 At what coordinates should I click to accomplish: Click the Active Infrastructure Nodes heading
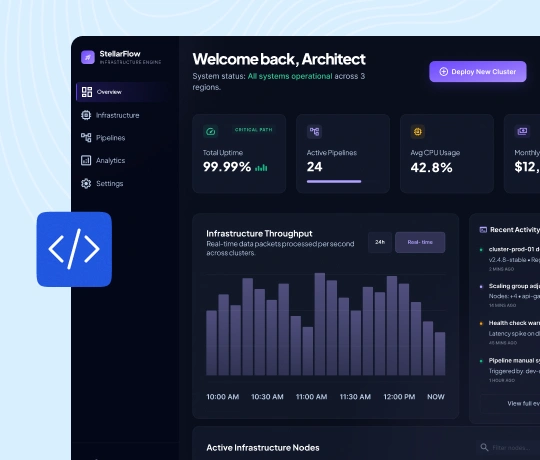[263, 448]
